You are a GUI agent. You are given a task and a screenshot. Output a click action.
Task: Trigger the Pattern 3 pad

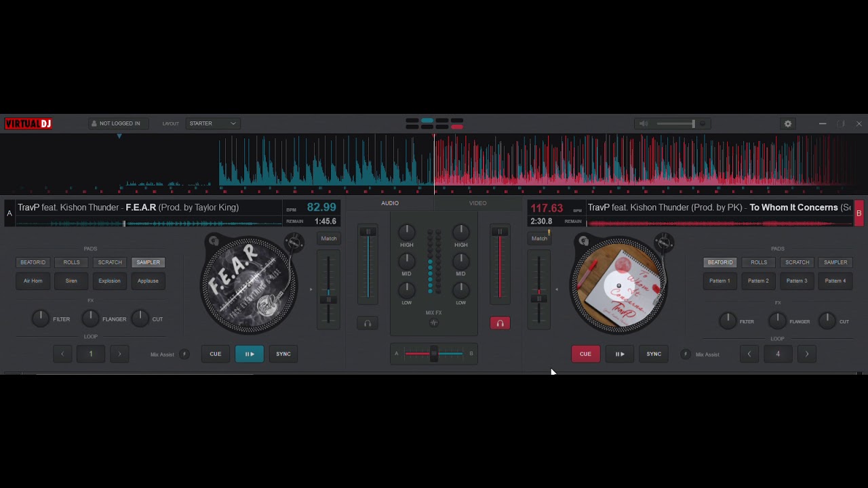pyautogui.click(x=797, y=281)
